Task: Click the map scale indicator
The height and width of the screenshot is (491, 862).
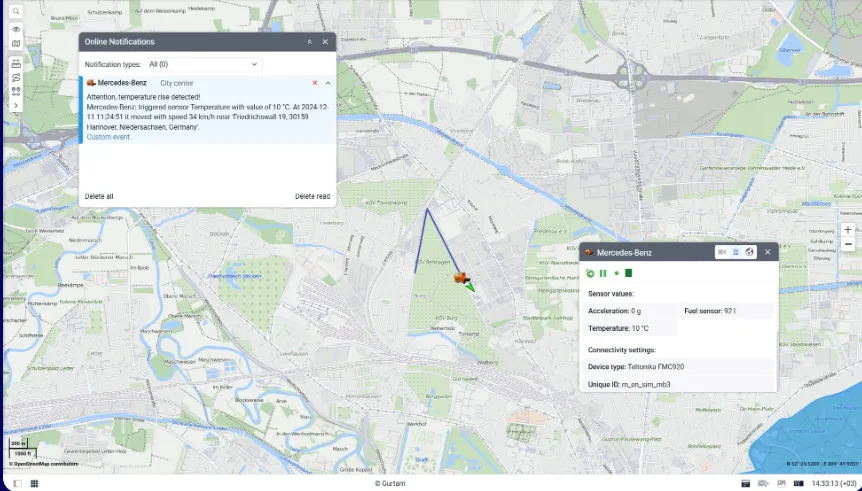Action: tap(23, 449)
